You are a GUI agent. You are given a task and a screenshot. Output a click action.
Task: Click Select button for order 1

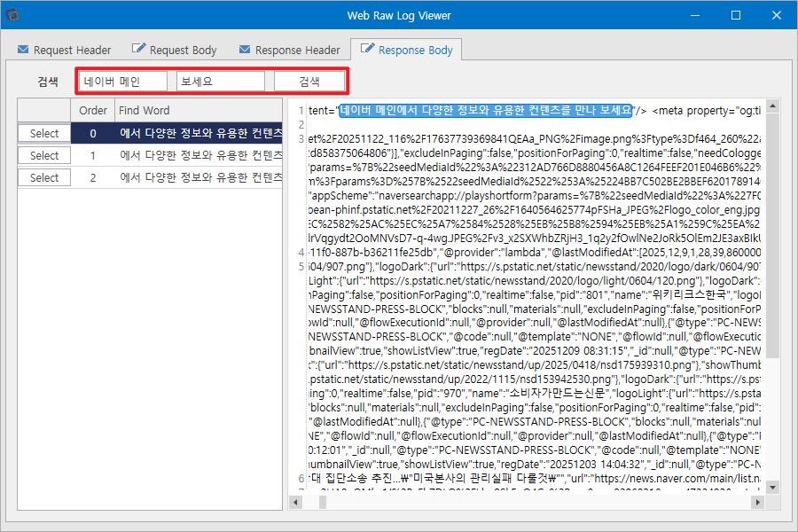pos(44,156)
